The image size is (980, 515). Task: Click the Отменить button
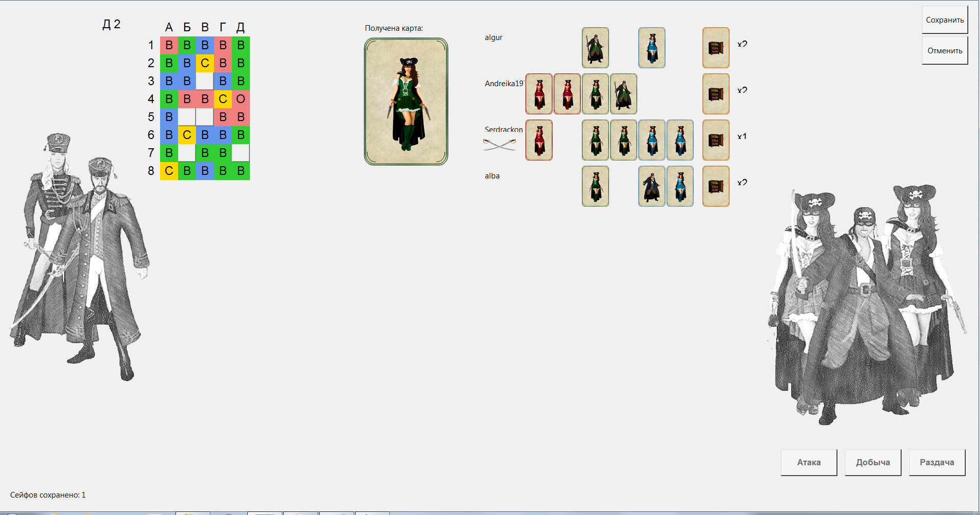[x=945, y=51]
